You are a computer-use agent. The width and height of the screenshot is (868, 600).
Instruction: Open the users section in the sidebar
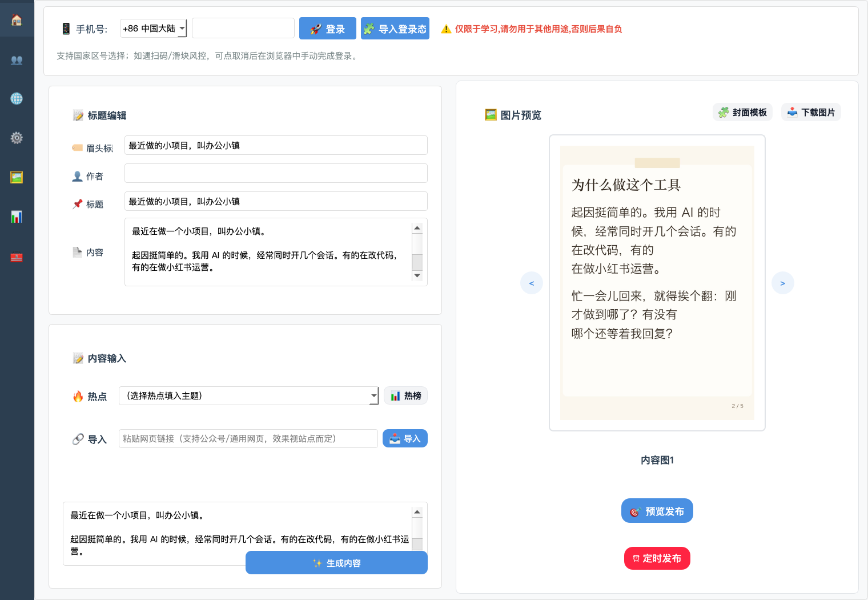pos(17,60)
